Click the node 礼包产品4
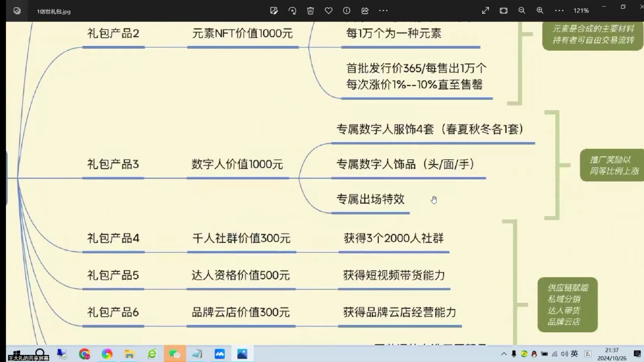This screenshot has height=362, width=644. pyautogui.click(x=113, y=238)
